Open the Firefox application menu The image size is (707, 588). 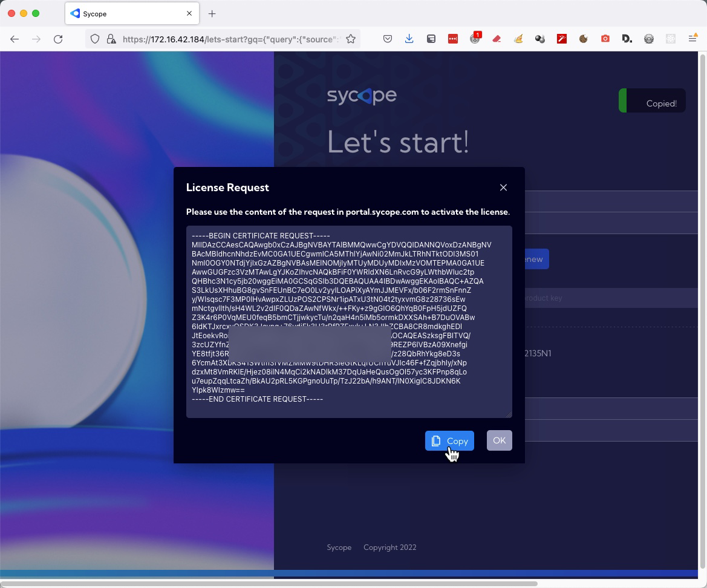pos(692,38)
